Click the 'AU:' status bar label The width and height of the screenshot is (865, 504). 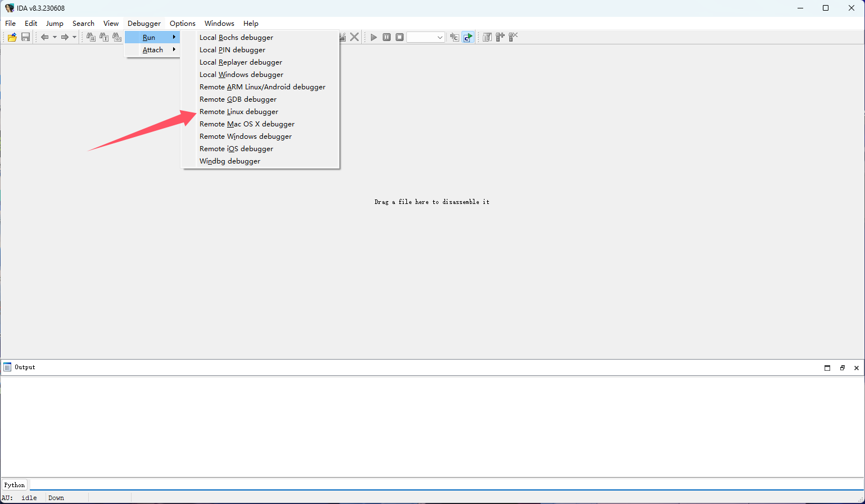[x=7, y=498]
